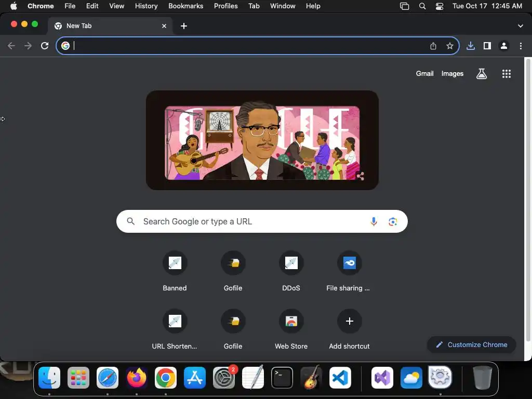Screen dimensions: 532x399
Task: Open the Trash in the Dock
Action: coord(483,378)
